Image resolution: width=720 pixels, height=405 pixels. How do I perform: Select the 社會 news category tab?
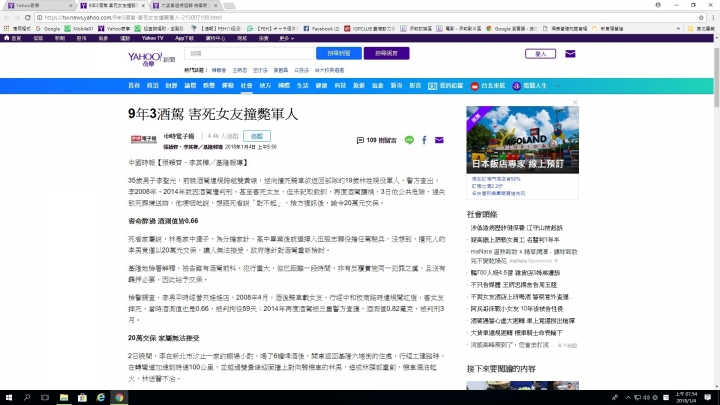244,86
